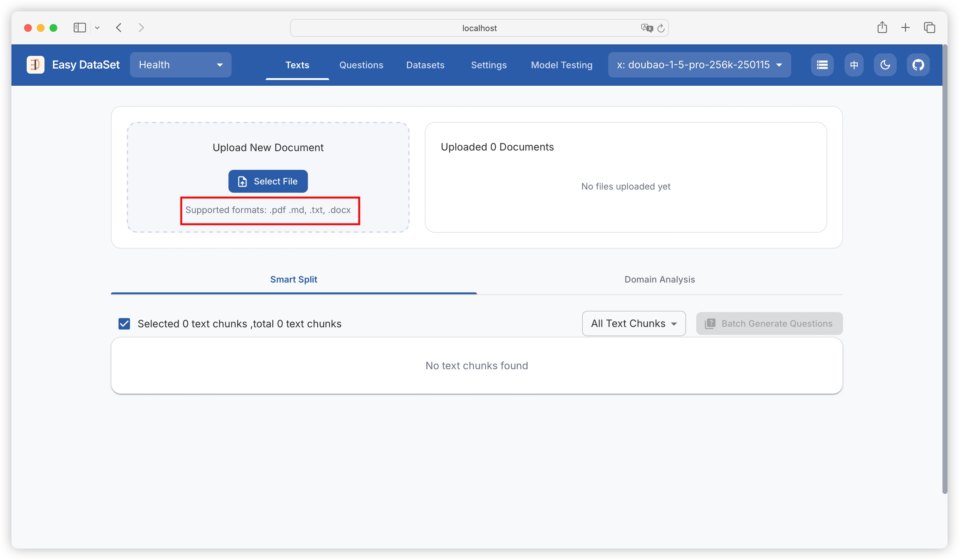959x560 pixels.
Task: Toggle dark mode moon icon
Action: (885, 64)
